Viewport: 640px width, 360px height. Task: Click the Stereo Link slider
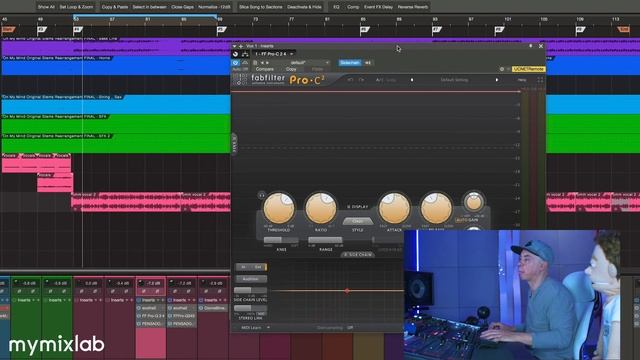coord(250,308)
